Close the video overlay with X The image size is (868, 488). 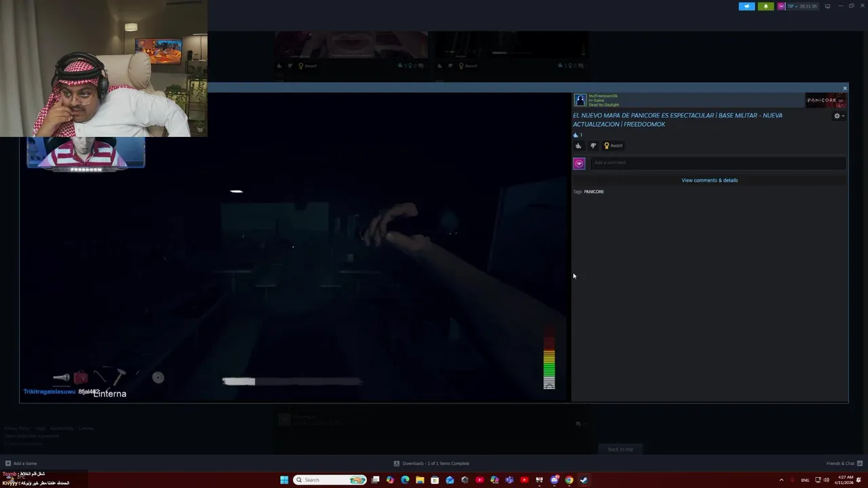pyautogui.click(x=845, y=89)
